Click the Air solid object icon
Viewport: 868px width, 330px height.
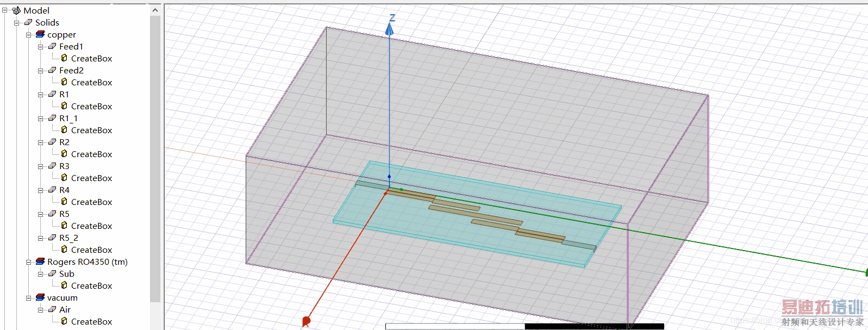pos(52,309)
